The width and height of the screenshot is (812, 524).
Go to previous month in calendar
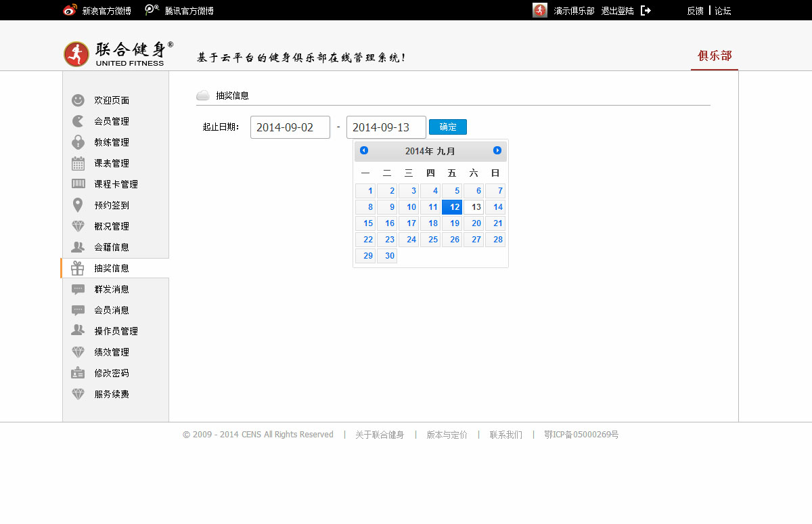tap(364, 150)
